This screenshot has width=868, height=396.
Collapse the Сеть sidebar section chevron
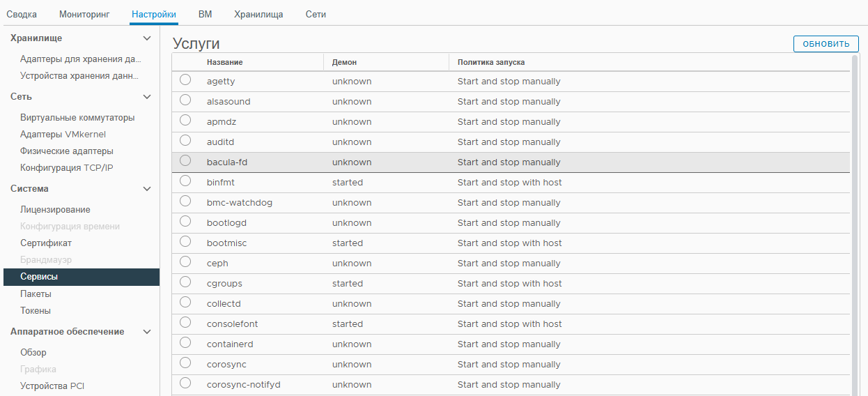[147, 97]
